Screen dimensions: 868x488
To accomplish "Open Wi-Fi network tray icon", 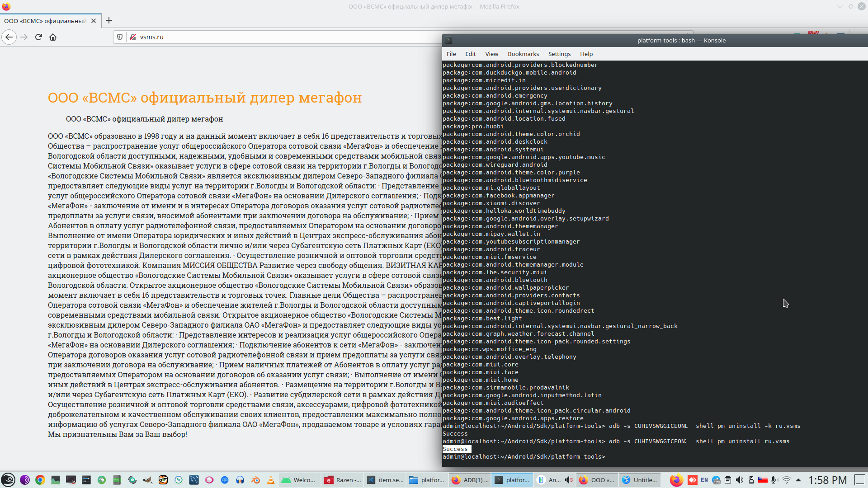I will pyautogui.click(x=787, y=480).
